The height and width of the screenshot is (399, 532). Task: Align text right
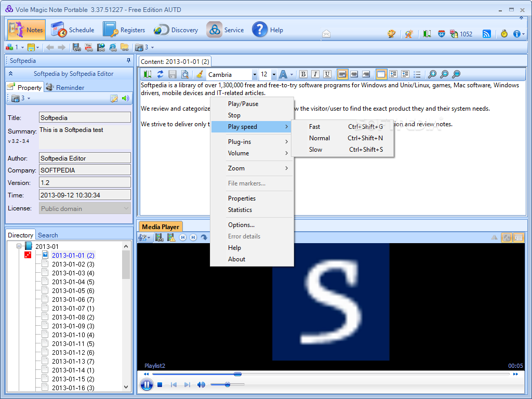pyautogui.click(x=366, y=74)
